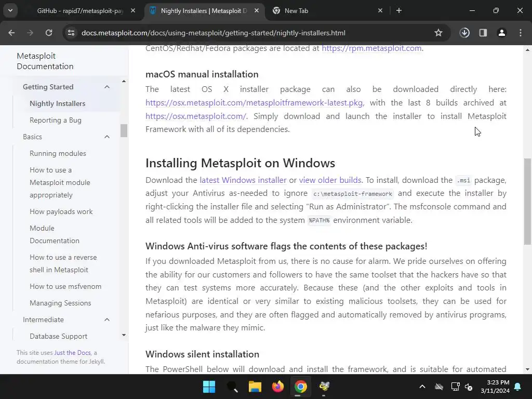Select the Windows silent installation heading
532x399 pixels.
pos(202,354)
